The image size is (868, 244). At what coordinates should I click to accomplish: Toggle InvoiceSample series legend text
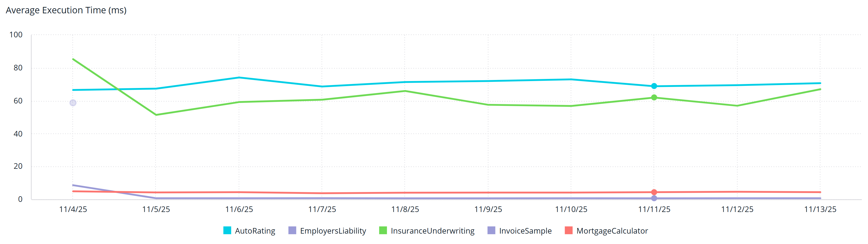(525, 231)
